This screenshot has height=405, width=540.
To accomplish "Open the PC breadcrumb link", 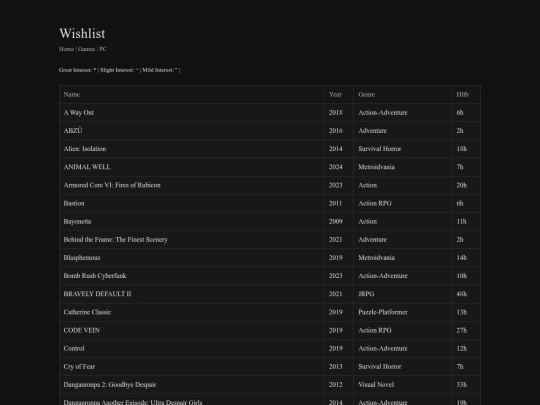I will point(103,49).
